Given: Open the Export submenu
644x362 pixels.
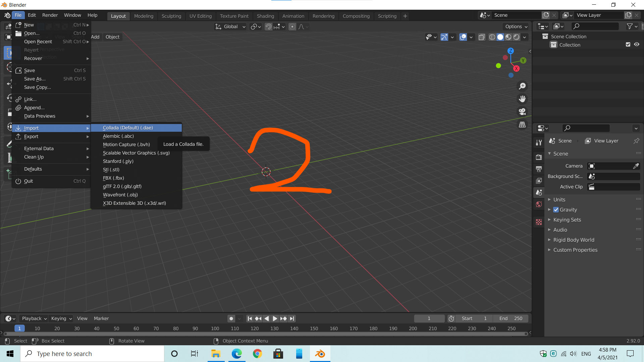Looking at the screenshot, I should coord(52,136).
